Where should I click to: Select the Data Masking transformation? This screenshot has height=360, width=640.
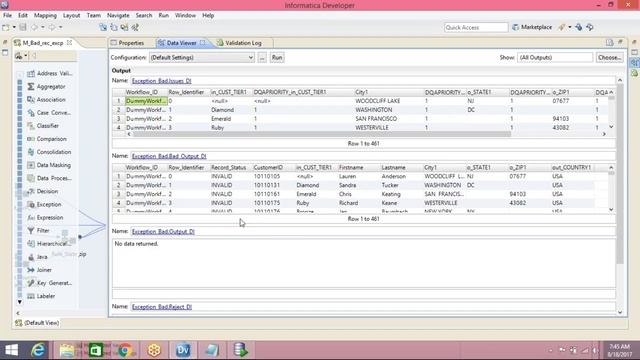click(x=49, y=165)
